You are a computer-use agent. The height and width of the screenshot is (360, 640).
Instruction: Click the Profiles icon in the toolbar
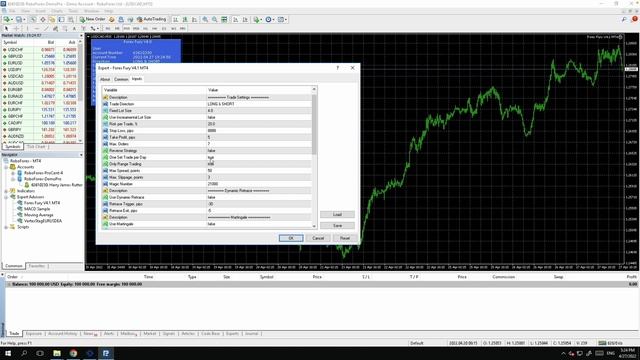(20, 19)
